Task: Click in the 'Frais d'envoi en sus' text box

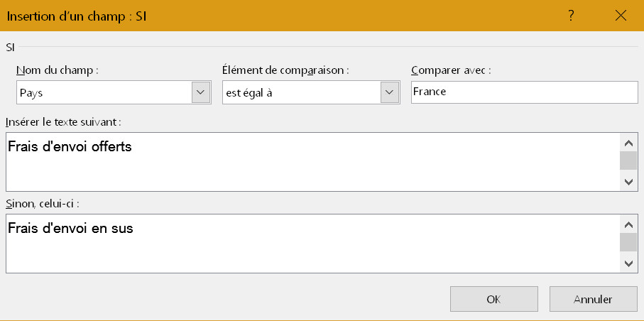Action: pos(311,243)
